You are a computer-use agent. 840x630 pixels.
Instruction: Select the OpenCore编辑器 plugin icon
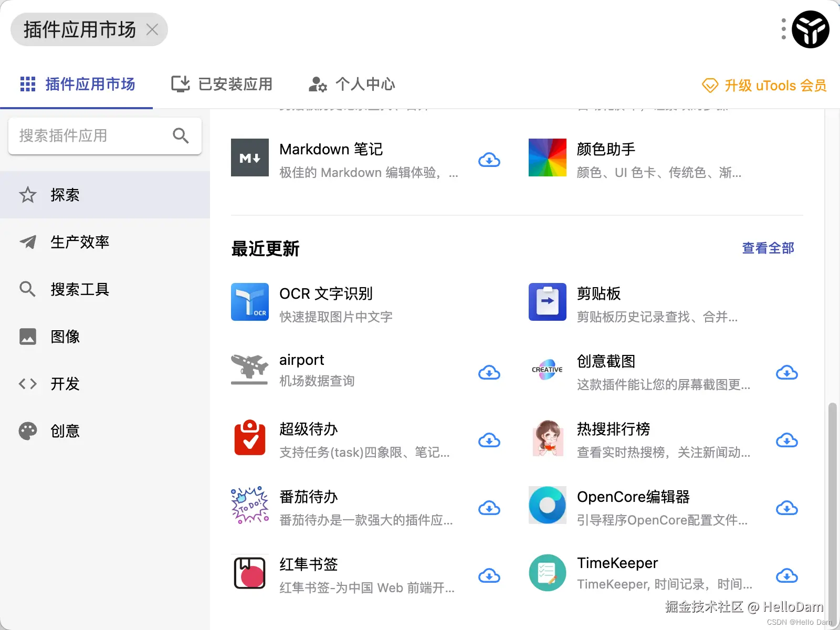pyautogui.click(x=547, y=505)
